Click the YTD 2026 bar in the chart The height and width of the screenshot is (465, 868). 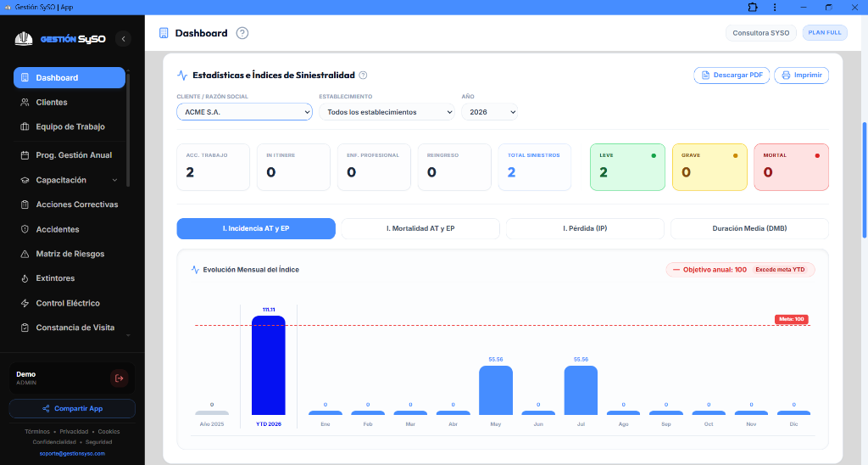[x=269, y=365]
